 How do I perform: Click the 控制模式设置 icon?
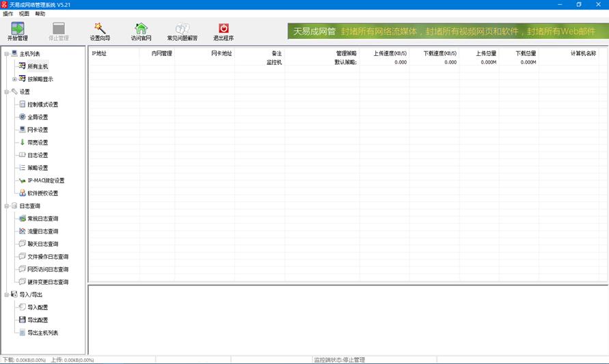pos(22,104)
